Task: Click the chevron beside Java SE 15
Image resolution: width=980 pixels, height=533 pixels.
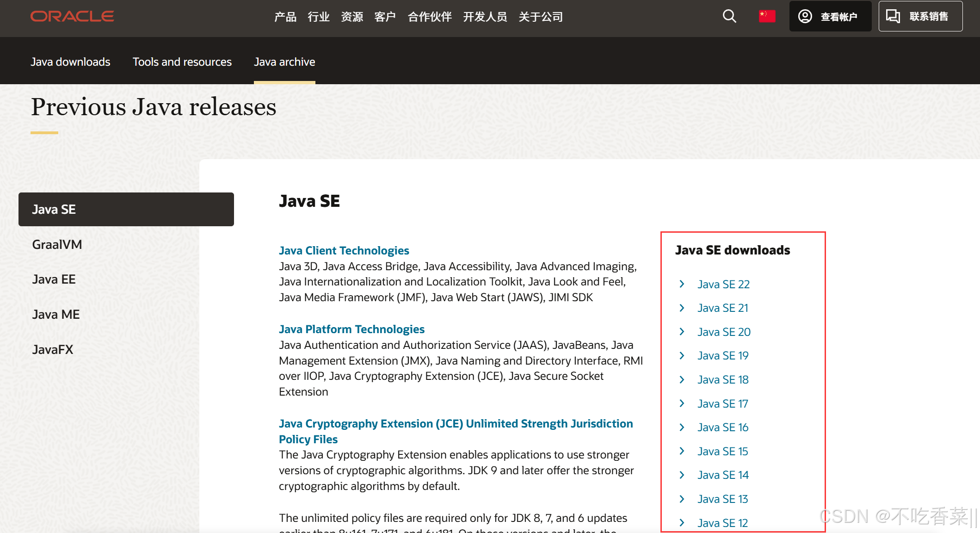Action: click(x=682, y=451)
